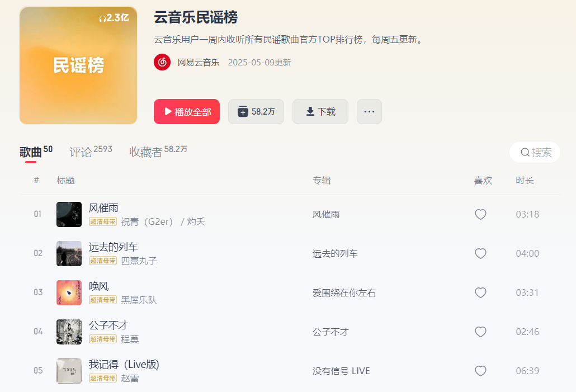Switch to the 评论 2593 tab
576x392 pixels.
coord(91,151)
